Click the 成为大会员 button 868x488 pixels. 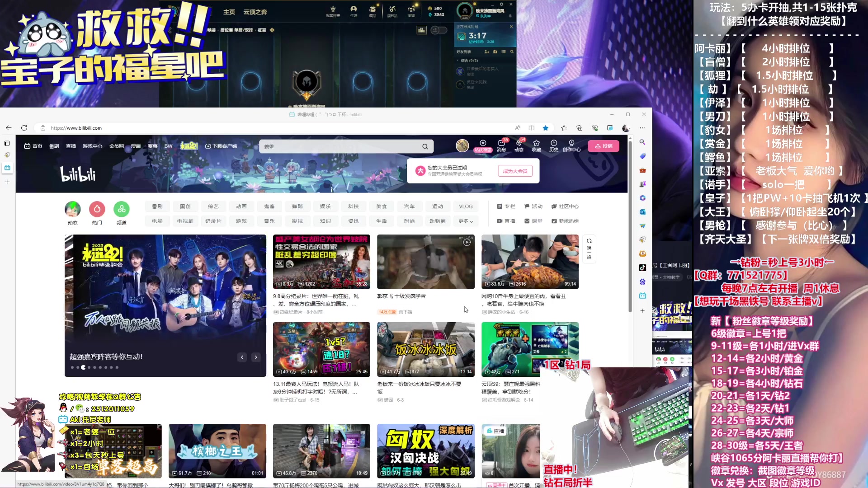point(515,171)
